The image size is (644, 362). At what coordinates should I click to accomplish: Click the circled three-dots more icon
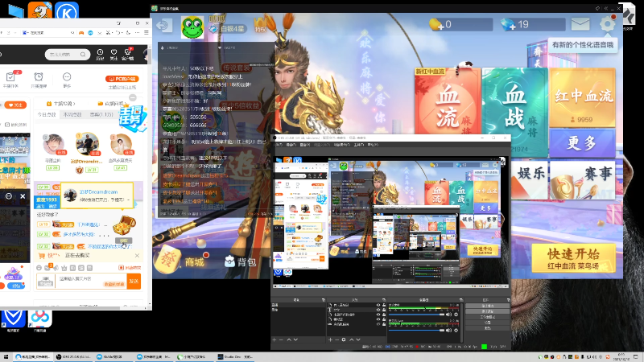pyautogui.click(x=67, y=78)
